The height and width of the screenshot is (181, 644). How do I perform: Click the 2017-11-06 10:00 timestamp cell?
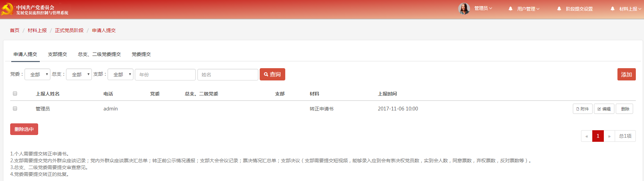click(398, 109)
